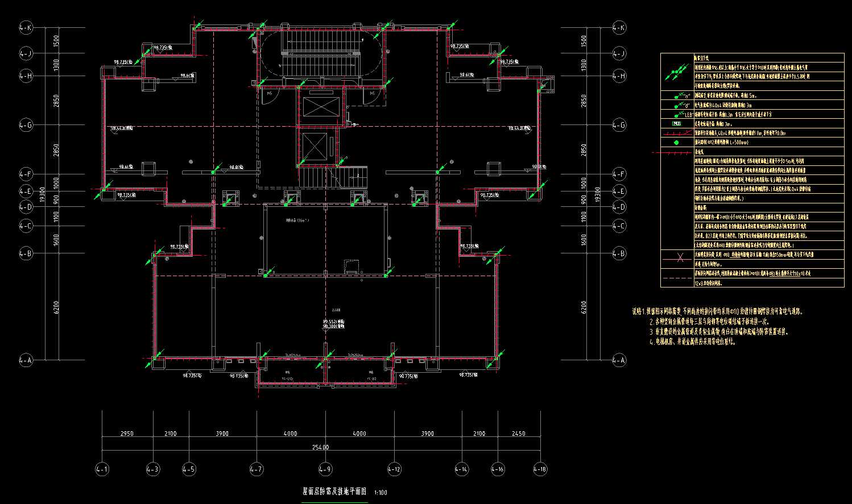Select grid axis bubble 4-12
Viewport: 852px width, 504px height.
point(394,469)
